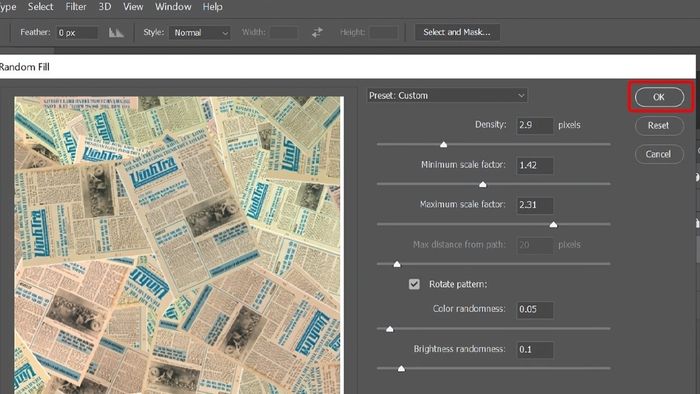The image size is (700, 394).
Task: Click the Density value field
Action: pos(535,125)
